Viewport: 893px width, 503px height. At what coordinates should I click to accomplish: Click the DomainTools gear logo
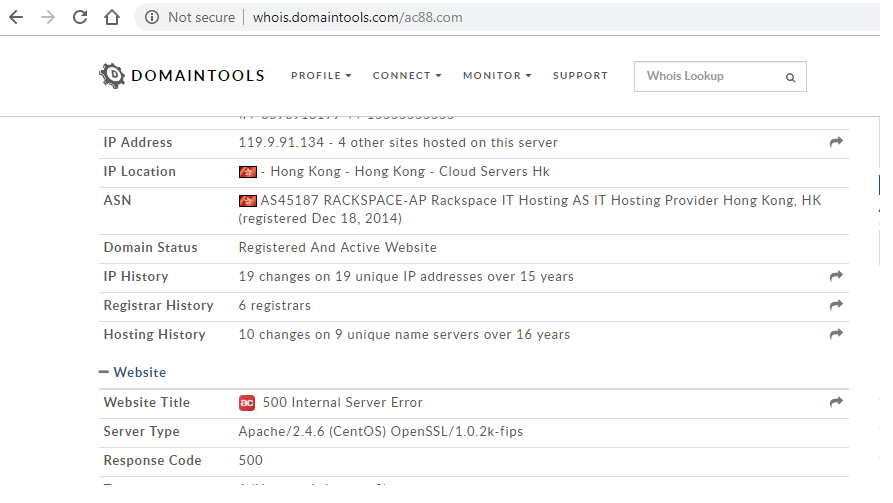tap(112, 76)
